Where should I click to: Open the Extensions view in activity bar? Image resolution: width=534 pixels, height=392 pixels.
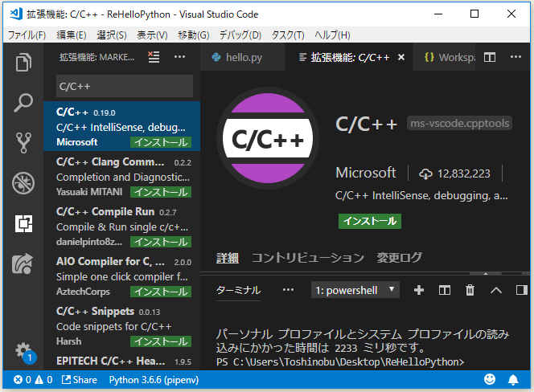coord(23,223)
